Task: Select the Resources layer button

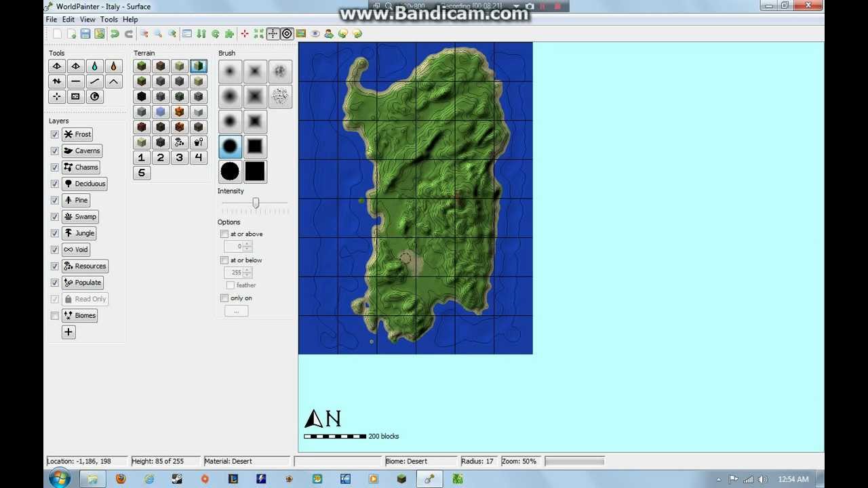Action: click(x=85, y=266)
